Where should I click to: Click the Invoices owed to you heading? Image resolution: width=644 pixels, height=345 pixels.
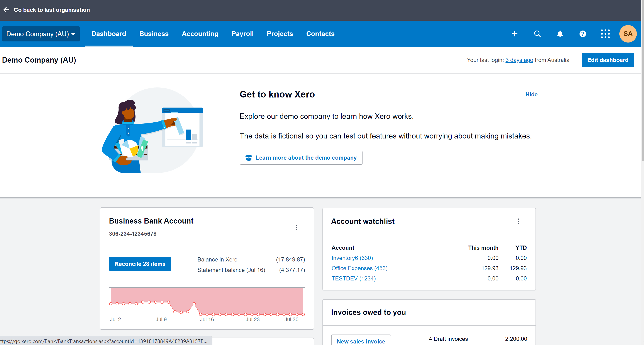click(x=368, y=312)
